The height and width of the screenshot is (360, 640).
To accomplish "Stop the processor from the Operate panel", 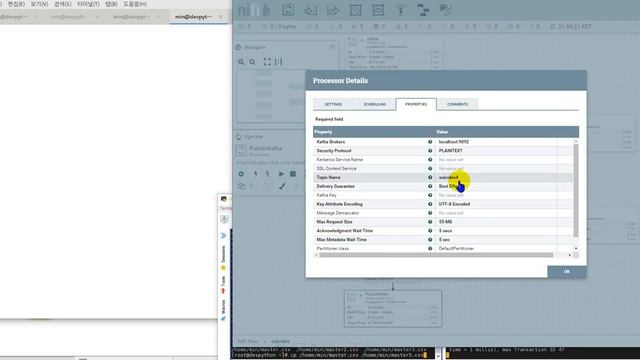I will pos(293,174).
